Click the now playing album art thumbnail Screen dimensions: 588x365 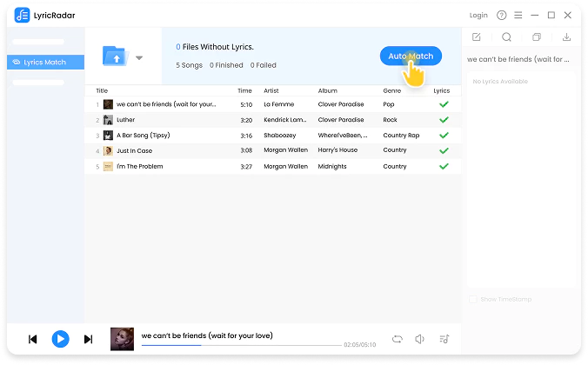122,339
